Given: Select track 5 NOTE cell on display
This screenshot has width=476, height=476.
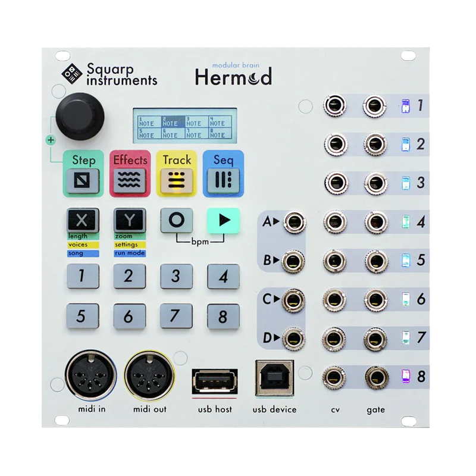Looking at the screenshot, I should [x=149, y=133].
